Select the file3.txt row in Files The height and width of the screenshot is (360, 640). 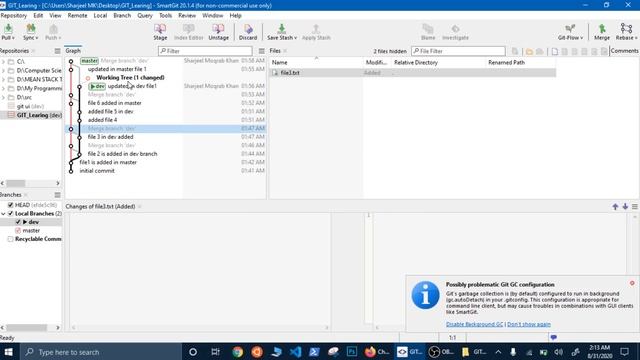pos(413,73)
